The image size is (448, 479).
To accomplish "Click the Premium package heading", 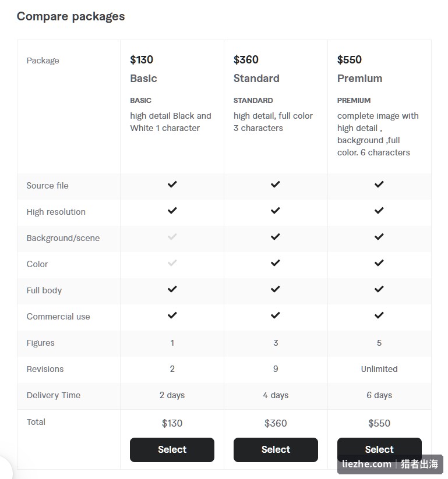I will point(359,79).
